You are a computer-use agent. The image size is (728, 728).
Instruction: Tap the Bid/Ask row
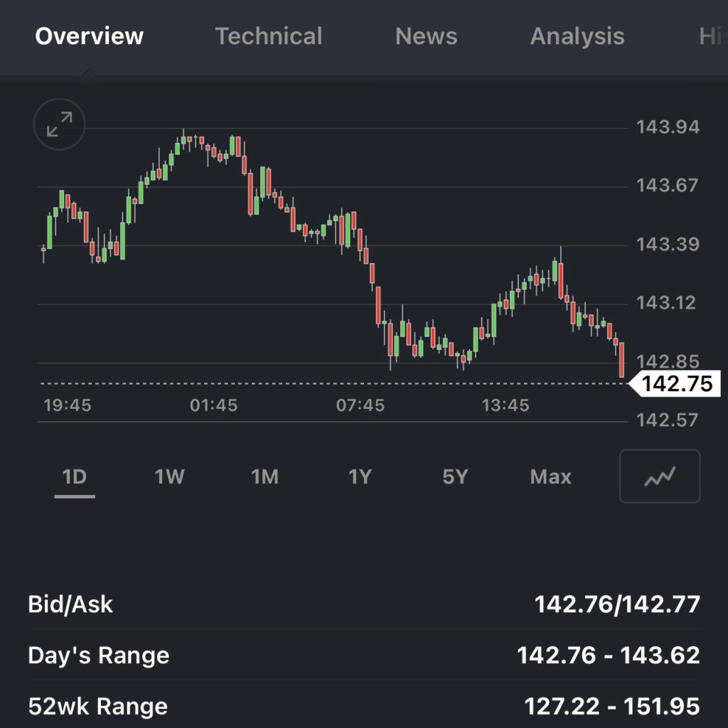pos(364,604)
